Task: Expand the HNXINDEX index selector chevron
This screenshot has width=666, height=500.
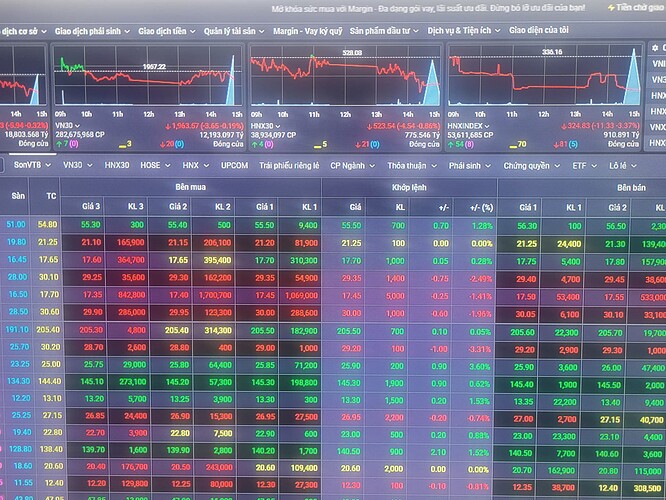Action: pos(487,126)
